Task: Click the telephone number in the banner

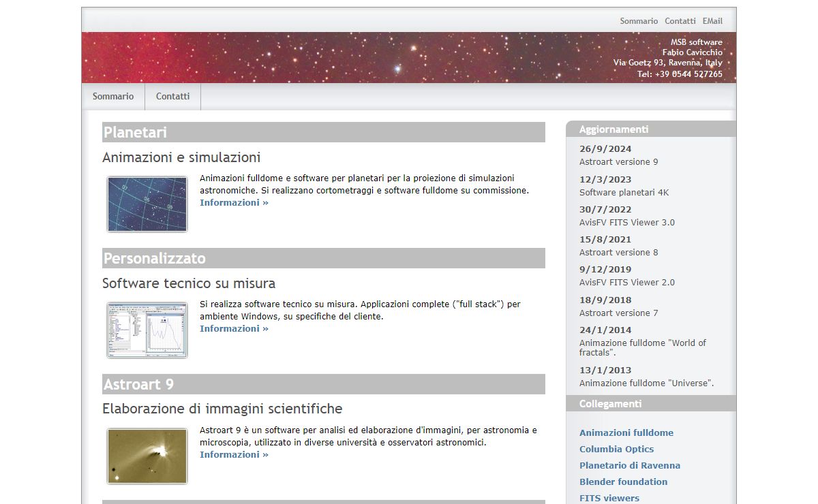Action: click(x=680, y=74)
